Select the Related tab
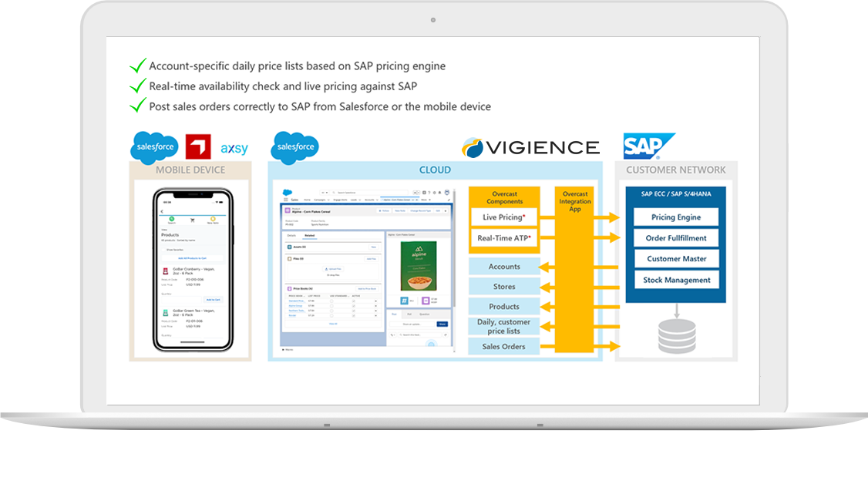 (310, 236)
